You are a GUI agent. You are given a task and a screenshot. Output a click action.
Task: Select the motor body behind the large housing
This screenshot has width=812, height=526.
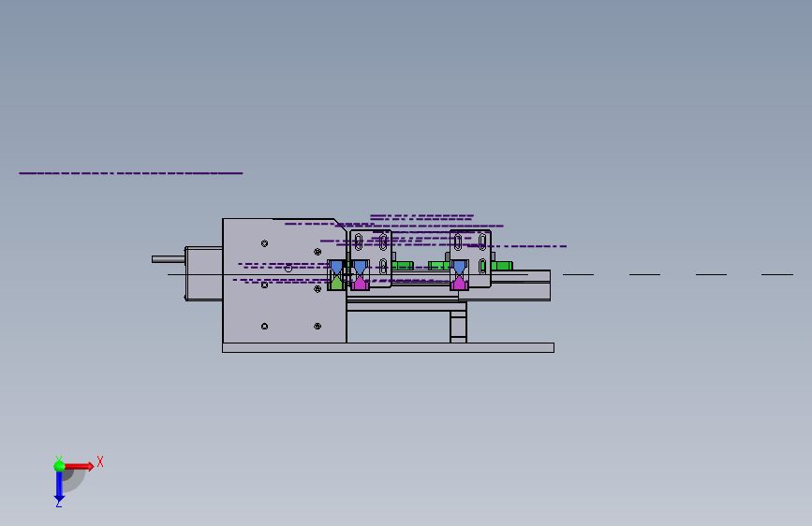pos(203,273)
